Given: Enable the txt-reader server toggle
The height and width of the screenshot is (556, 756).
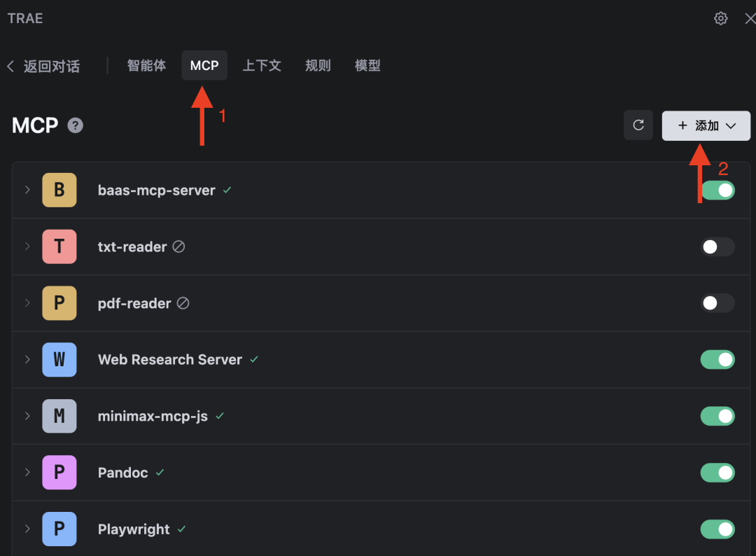Looking at the screenshot, I should tap(717, 247).
